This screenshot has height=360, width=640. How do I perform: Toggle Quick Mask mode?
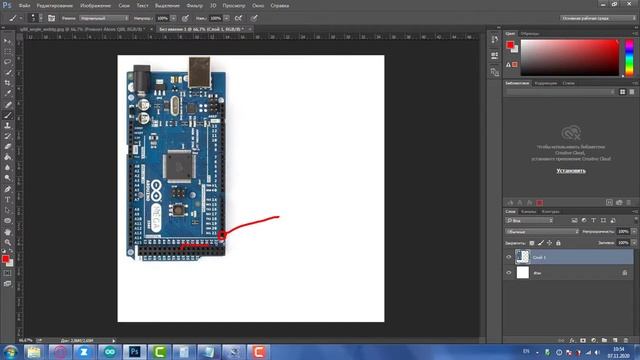7,273
